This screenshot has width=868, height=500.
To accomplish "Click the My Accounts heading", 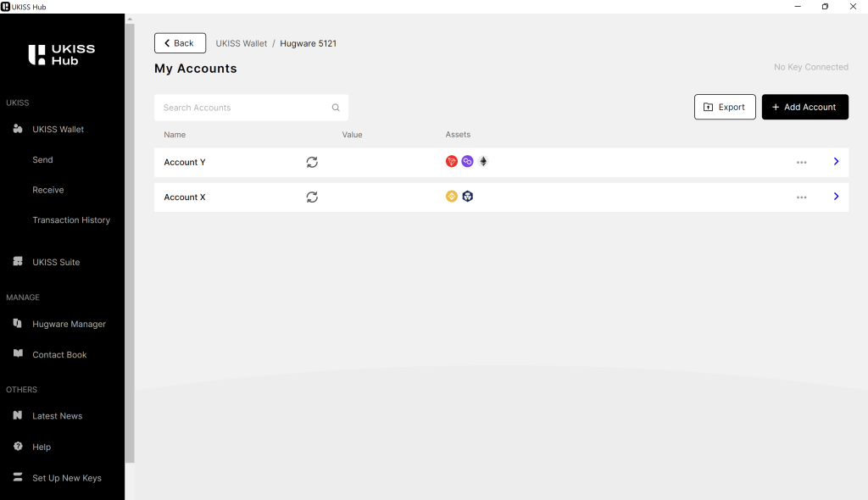I will (x=196, y=69).
